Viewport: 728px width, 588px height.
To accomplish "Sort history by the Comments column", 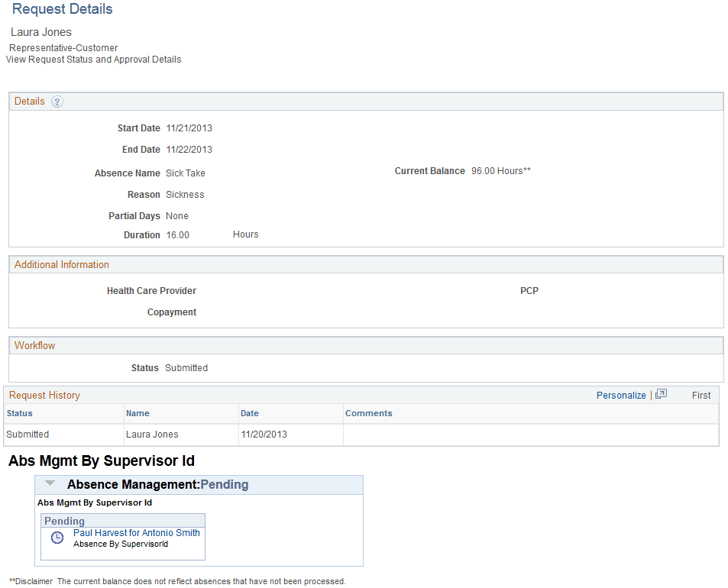I will (x=368, y=412).
